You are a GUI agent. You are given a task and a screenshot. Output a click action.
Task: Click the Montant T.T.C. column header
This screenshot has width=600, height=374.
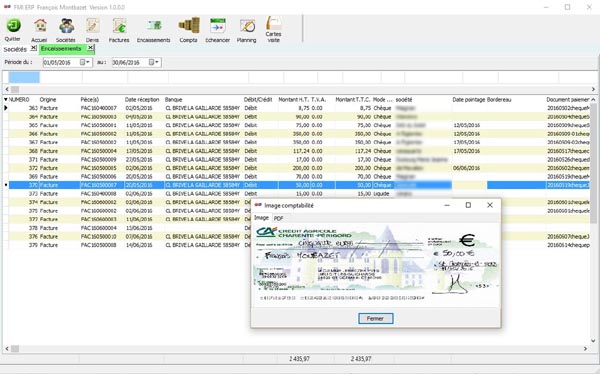pyautogui.click(x=353, y=100)
